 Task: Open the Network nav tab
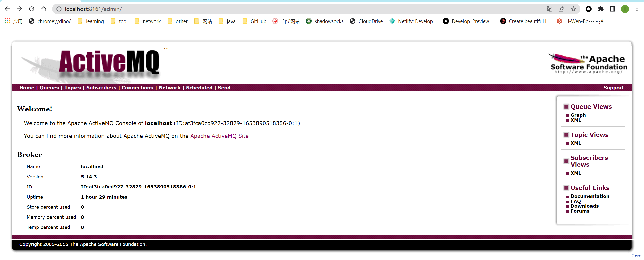tap(169, 88)
